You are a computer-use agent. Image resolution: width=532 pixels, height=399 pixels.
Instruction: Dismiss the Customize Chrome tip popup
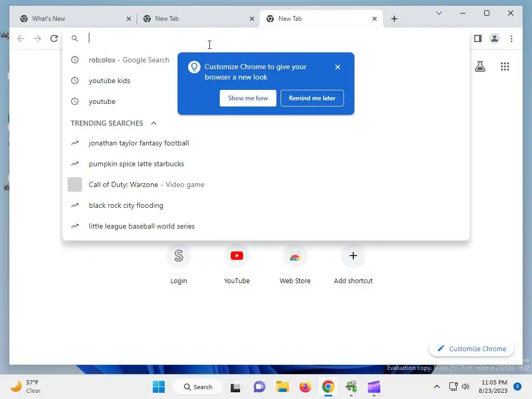[337, 67]
